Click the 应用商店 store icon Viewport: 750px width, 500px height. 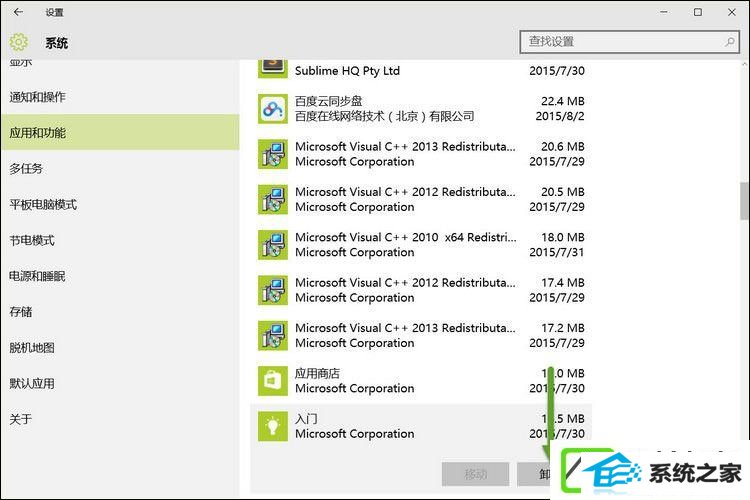[x=273, y=381]
